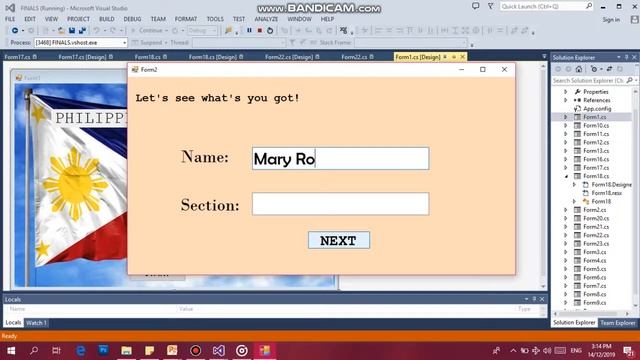
Task: Select Form1.cs in Solution Explorer
Action: (595, 117)
